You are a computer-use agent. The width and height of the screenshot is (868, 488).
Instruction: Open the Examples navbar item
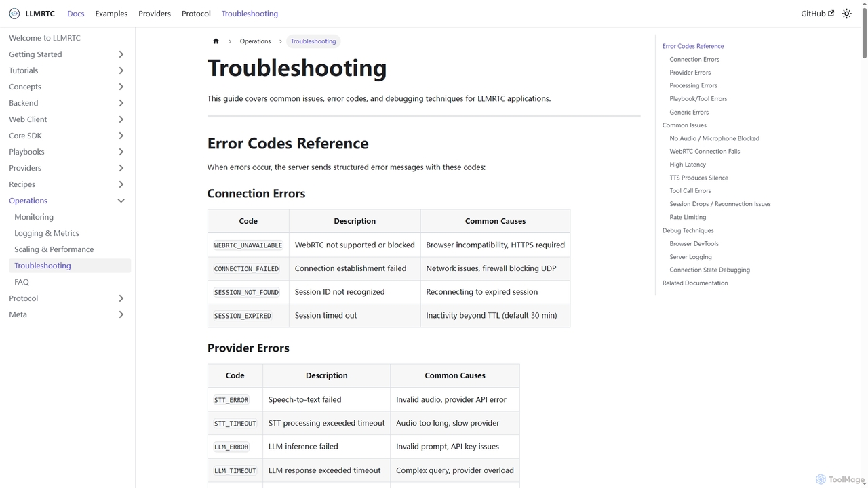111,14
